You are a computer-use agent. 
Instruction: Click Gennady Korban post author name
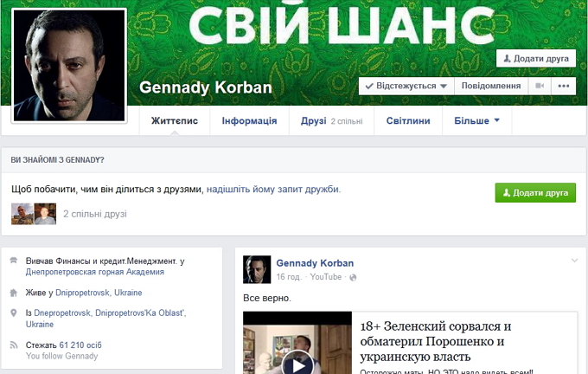[x=315, y=263]
